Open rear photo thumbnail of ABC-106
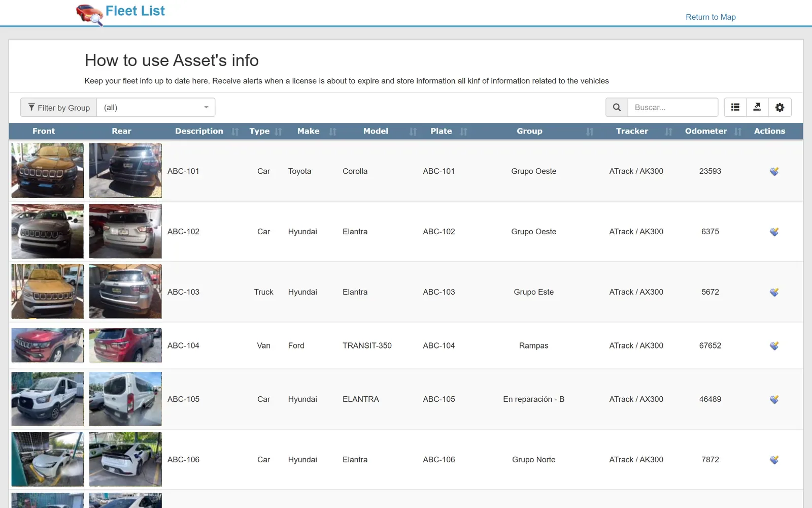 tap(125, 459)
